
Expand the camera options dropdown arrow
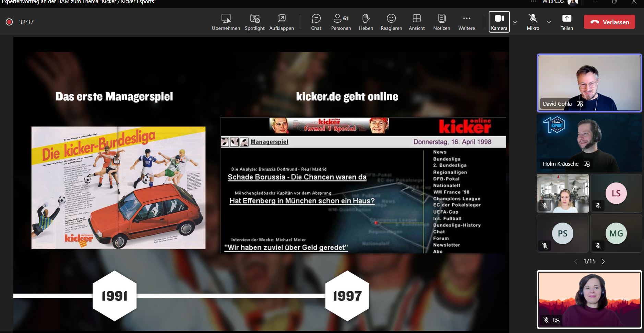point(515,22)
